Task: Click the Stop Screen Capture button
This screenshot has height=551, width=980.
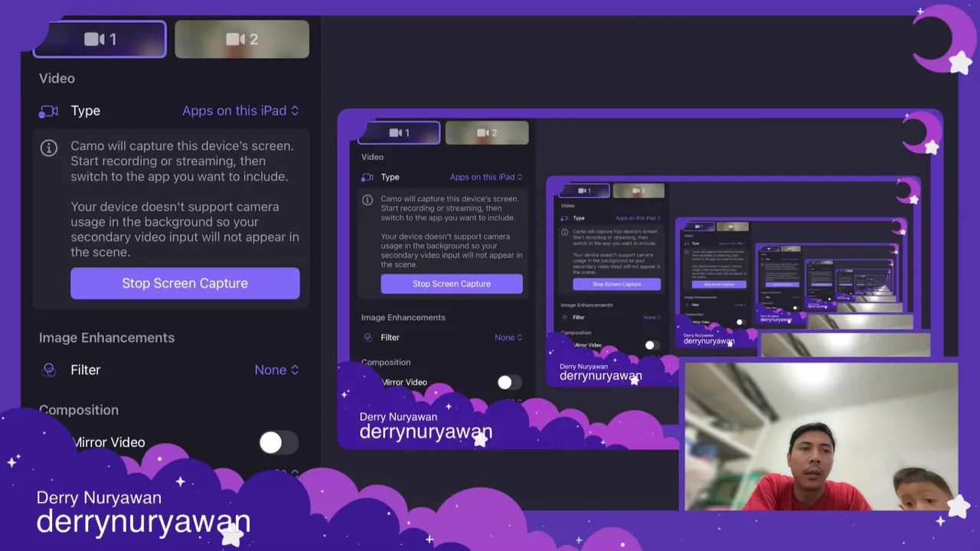Action: point(185,283)
